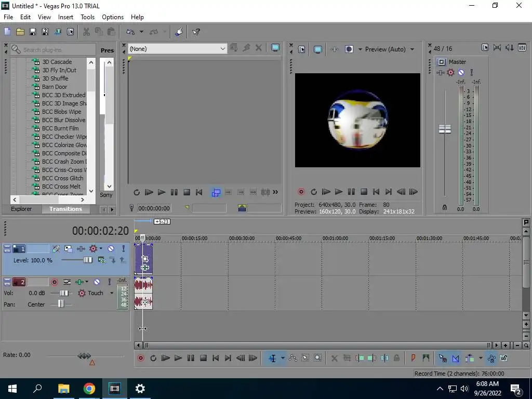Click the Record button under the video preview
532x399 pixels.
click(301, 192)
